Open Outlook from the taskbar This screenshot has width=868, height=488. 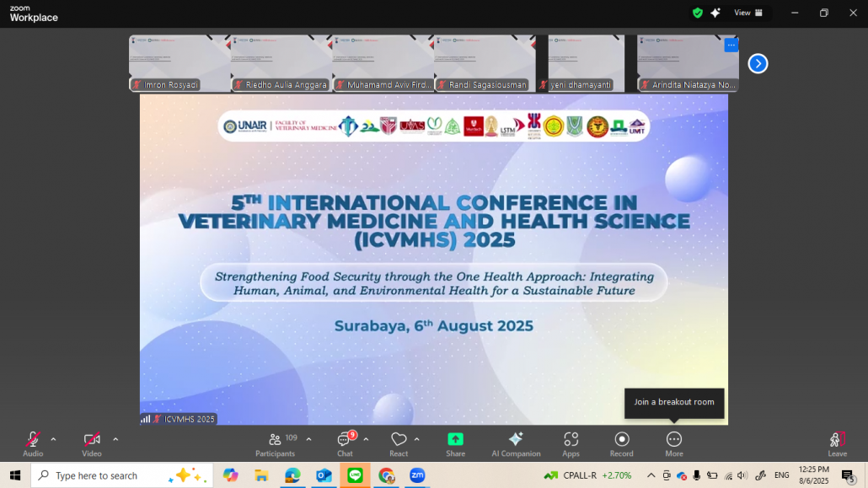pos(324,475)
